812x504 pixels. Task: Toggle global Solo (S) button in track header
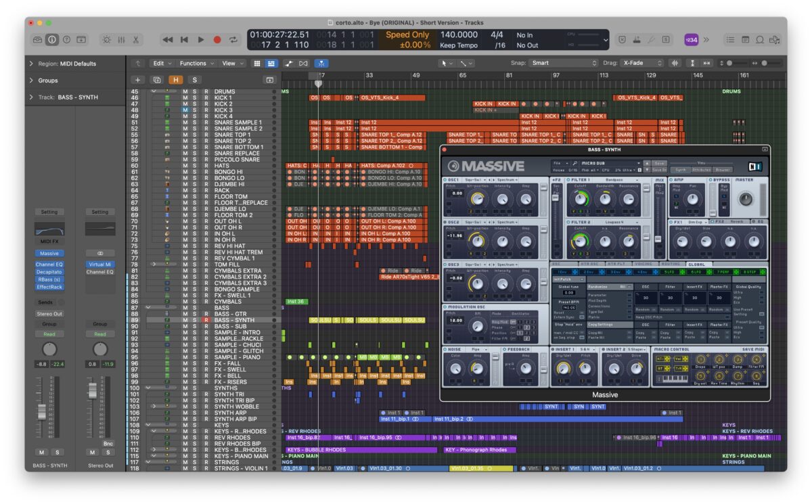(x=194, y=80)
